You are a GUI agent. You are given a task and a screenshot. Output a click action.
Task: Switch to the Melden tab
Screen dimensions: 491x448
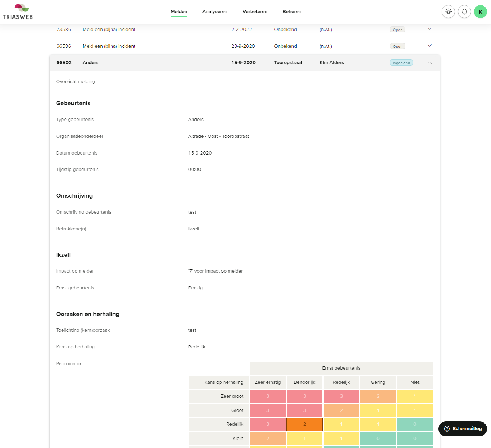[x=179, y=12]
